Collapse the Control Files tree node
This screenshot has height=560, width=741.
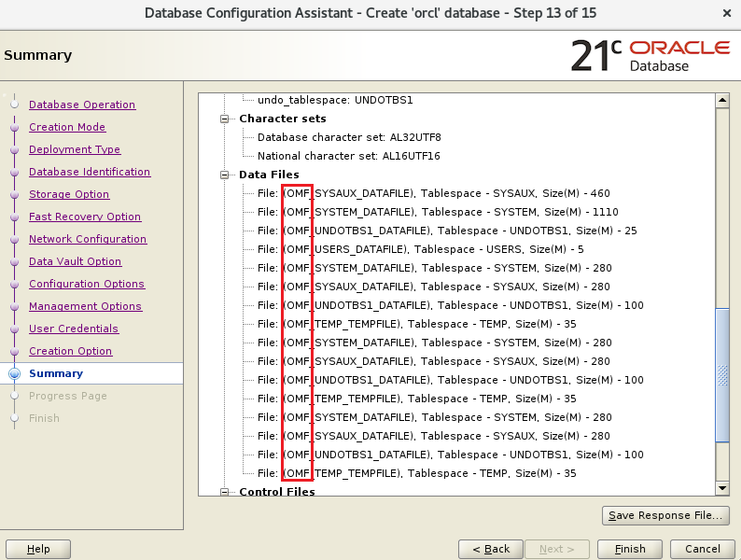[x=225, y=492]
